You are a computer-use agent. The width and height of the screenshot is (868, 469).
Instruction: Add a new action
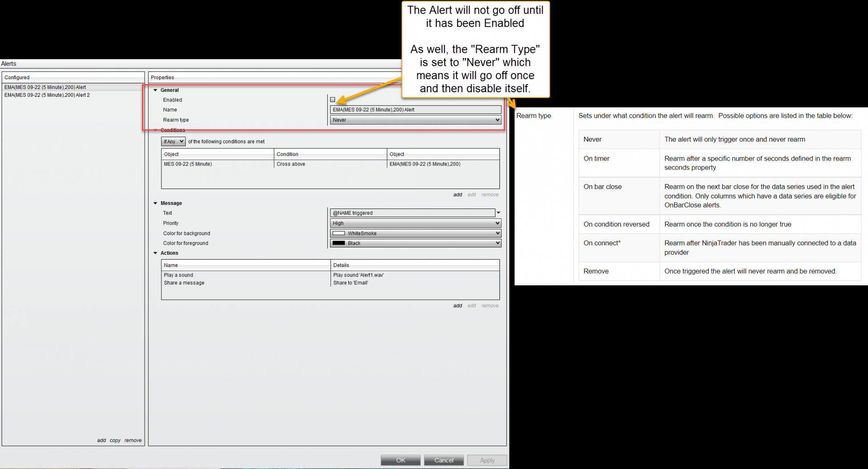[x=458, y=306]
